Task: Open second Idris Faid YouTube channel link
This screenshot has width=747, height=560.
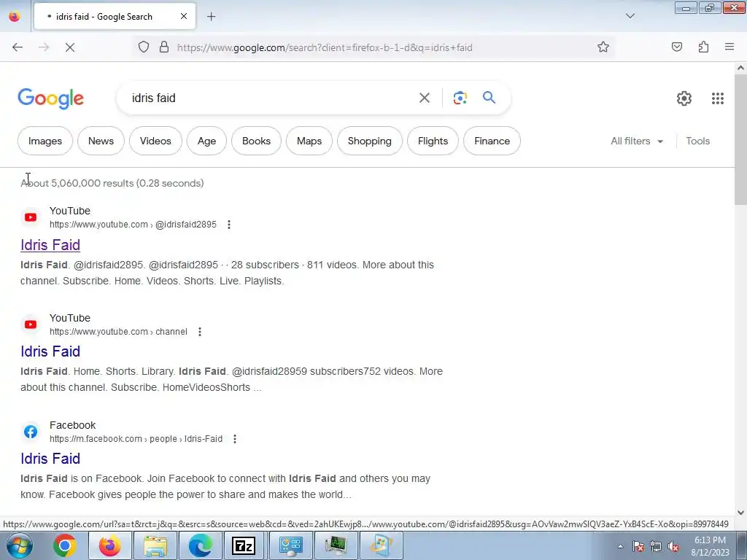Action: tap(50, 352)
